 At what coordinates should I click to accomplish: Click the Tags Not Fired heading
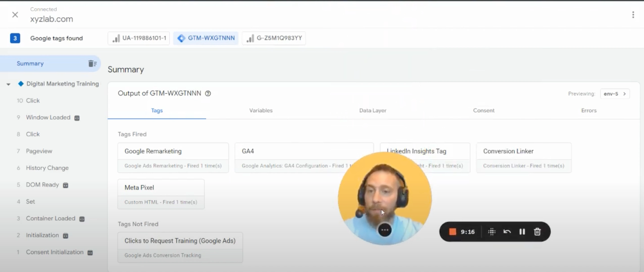138,224
